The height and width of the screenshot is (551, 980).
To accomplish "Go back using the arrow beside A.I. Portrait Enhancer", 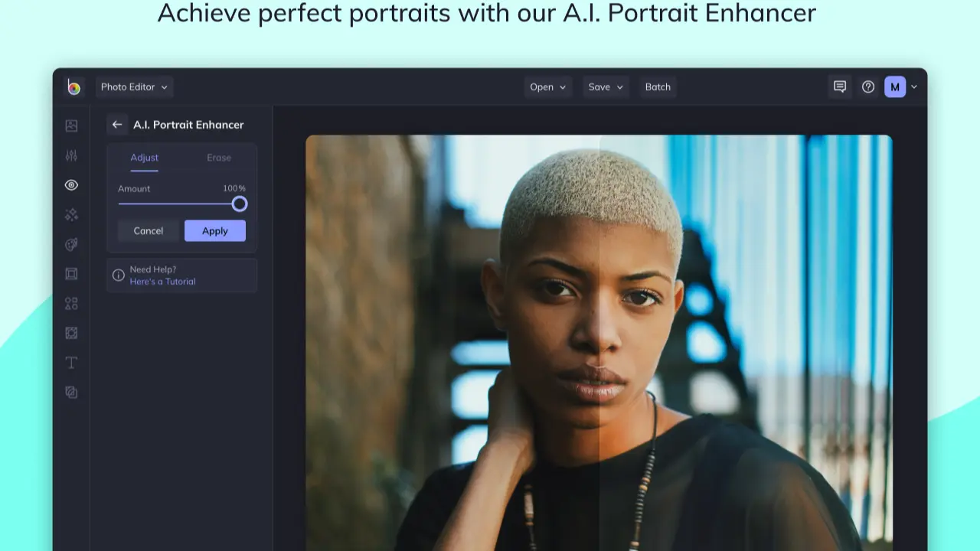I will point(117,125).
